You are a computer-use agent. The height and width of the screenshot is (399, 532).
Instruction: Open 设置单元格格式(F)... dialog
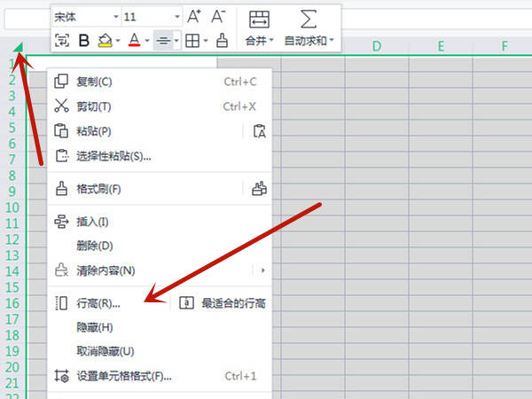[x=160, y=376]
